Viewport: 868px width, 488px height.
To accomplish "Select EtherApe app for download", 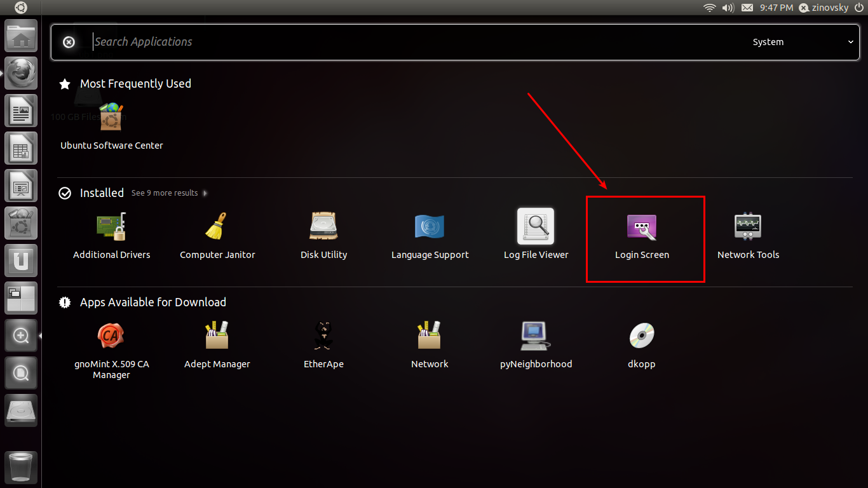I will tap(323, 345).
